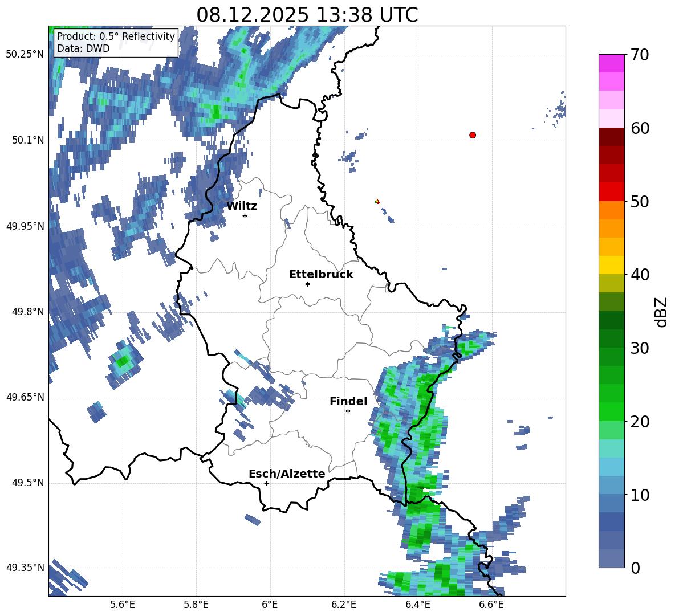Click the small isolated echo south of Esch/Alzette

(253, 519)
